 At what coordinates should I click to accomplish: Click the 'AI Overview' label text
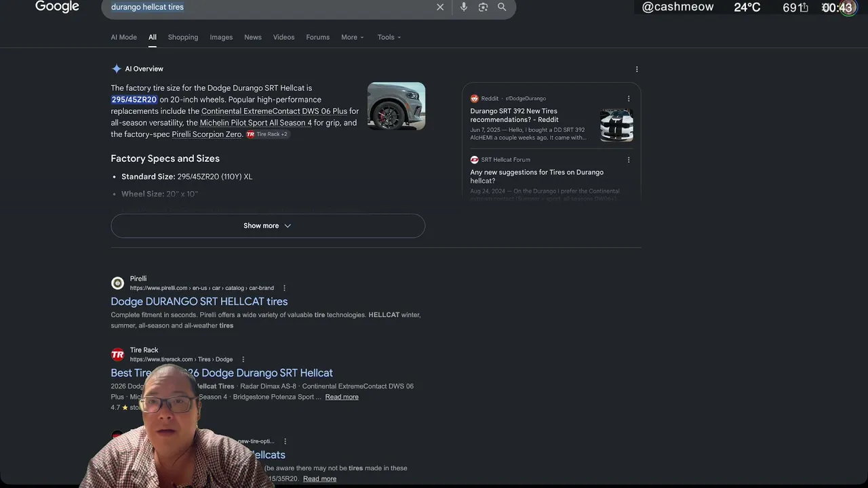click(x=144, y=69)
